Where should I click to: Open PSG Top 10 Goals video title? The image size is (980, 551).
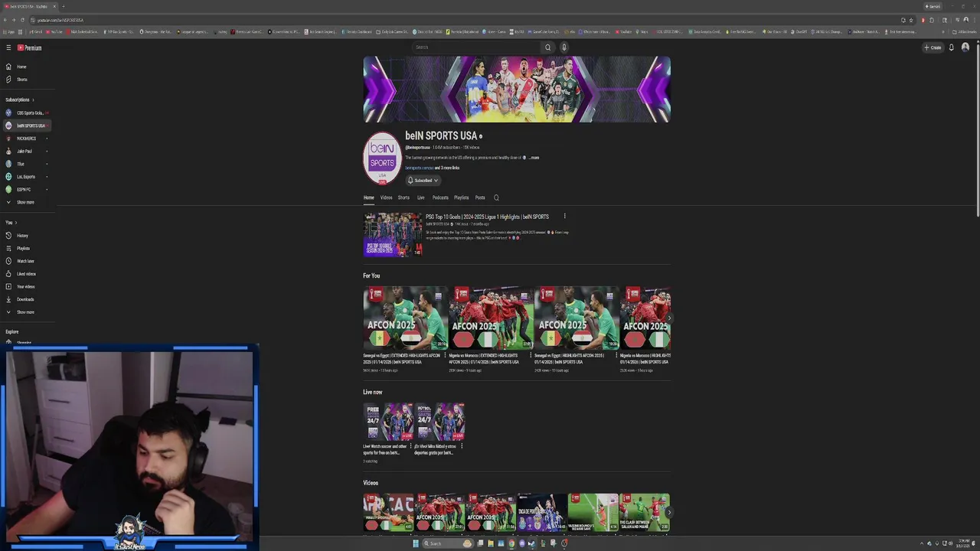point(487,217)
